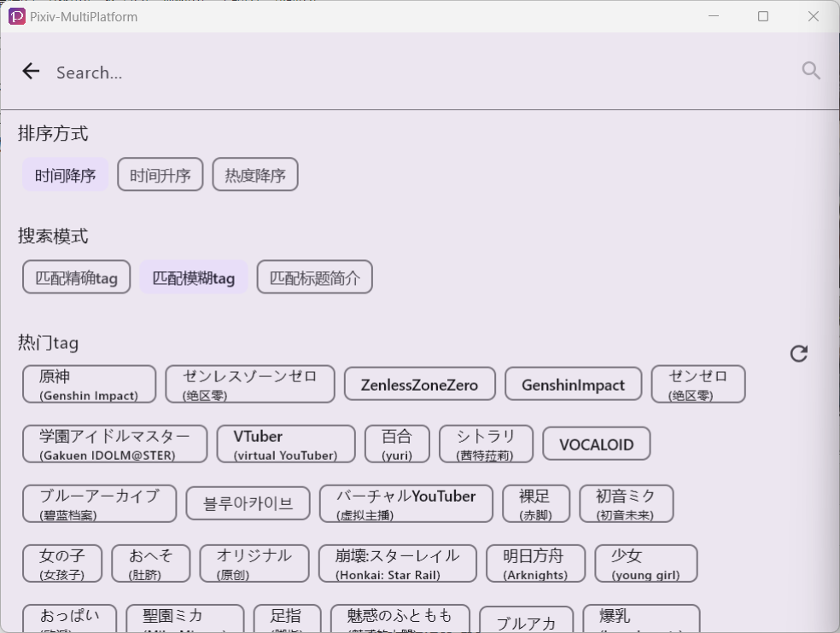Select the ゼンゼロ tag chip
This screenshot has width=840, height=633.
point(698,385)
